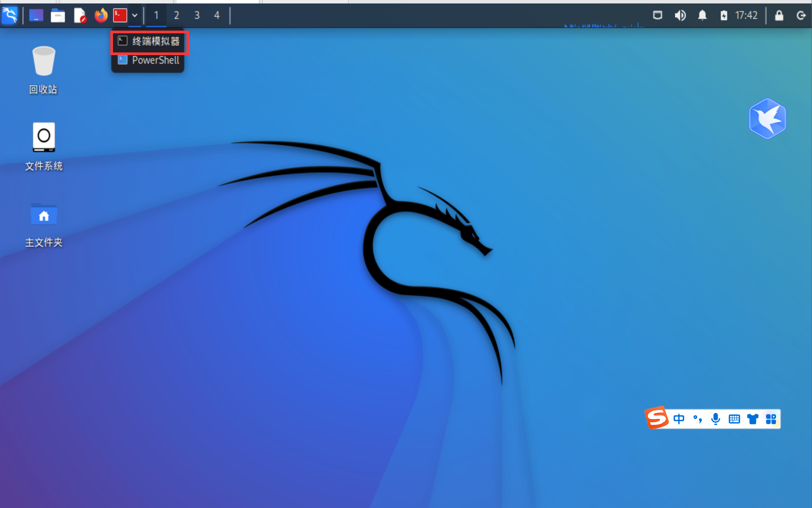The image size is (812, 508).
Task: Click the show desktop panel icon
Action: pyautogui.click(x=36, y=15)
